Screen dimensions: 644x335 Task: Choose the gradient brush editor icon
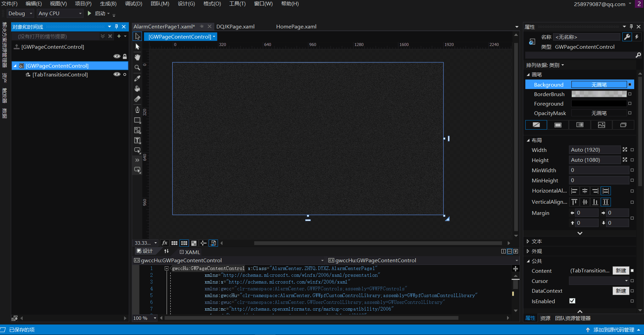(x=580, y=125)
